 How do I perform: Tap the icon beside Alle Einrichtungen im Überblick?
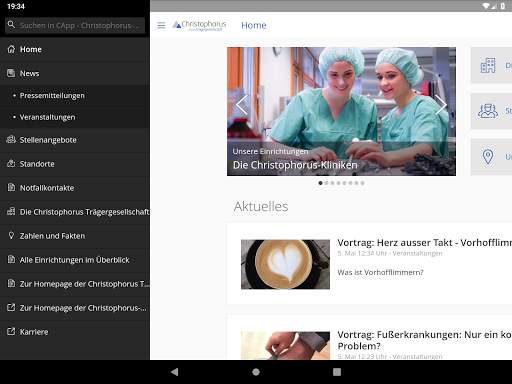[11, 260]
